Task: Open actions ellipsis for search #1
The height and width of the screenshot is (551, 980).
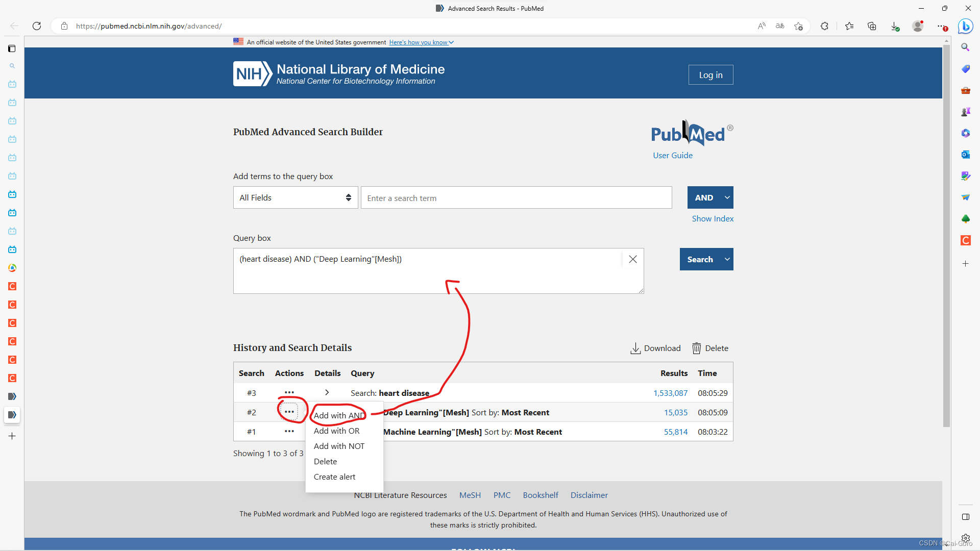Action: pyautogui.click(x=289, y=432)
